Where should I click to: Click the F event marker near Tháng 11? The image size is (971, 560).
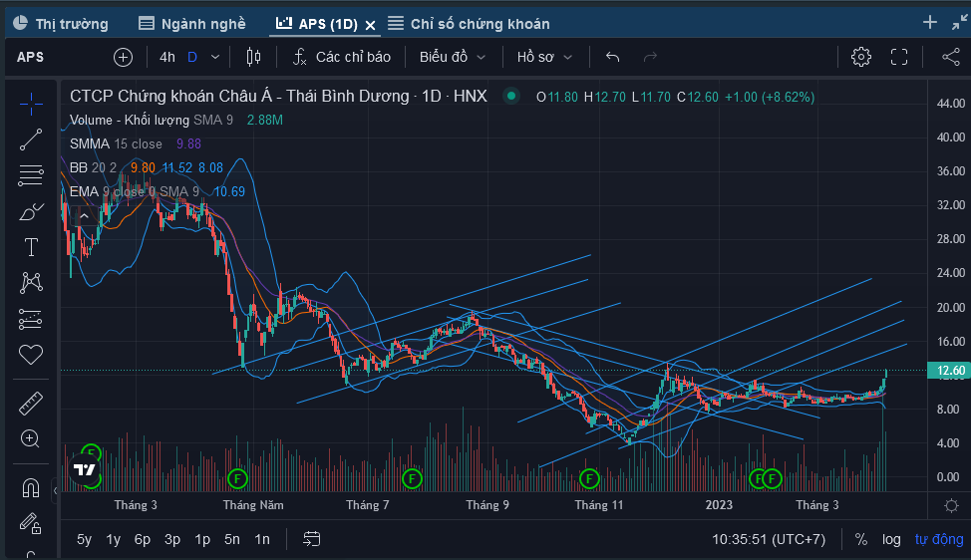589,478
